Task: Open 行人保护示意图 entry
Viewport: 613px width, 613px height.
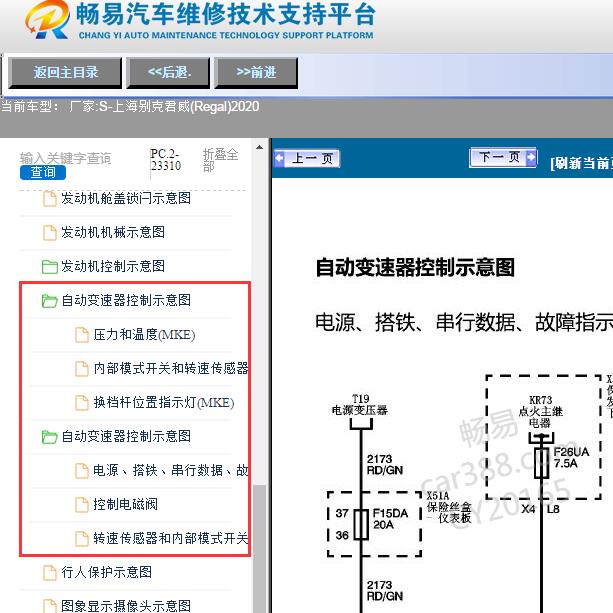Action: click(106, 572)
